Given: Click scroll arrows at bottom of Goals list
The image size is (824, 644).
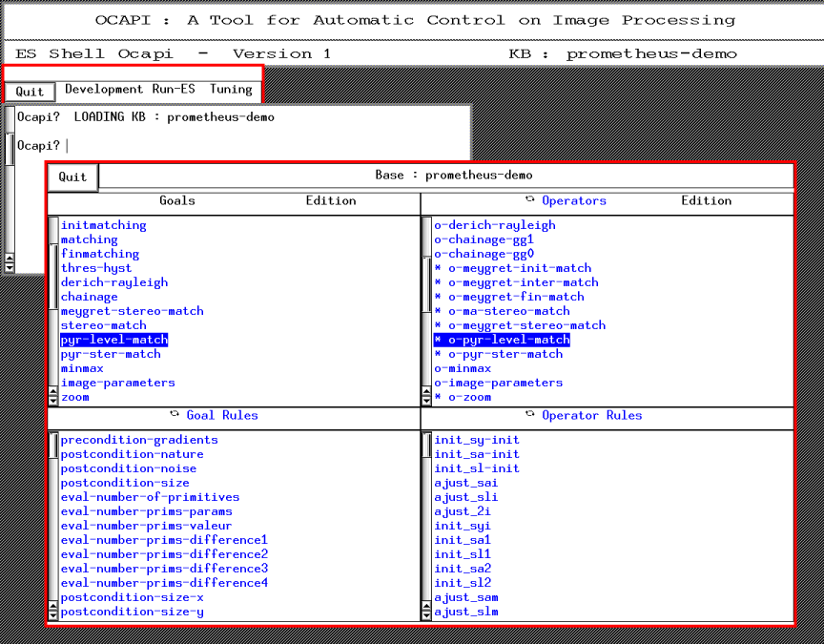Looking at the screenshot, I should (x=53, y=396).
